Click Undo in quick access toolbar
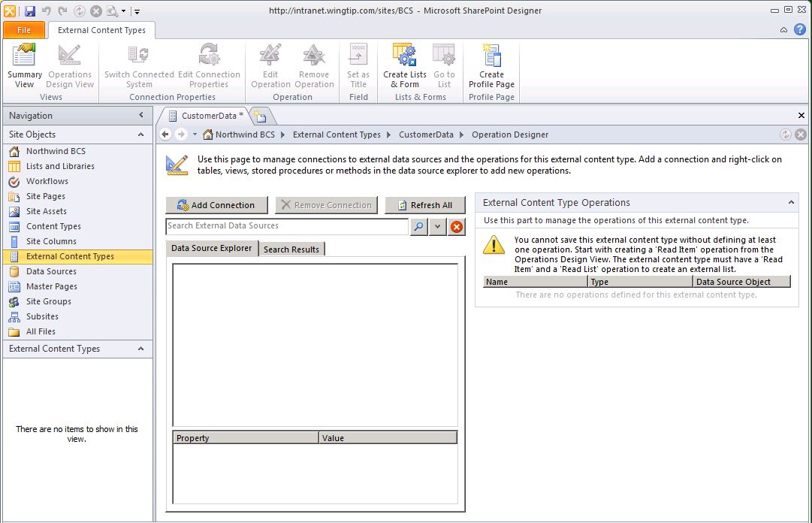812x523 pixels. pyautogui.click(x=47, y=11)
